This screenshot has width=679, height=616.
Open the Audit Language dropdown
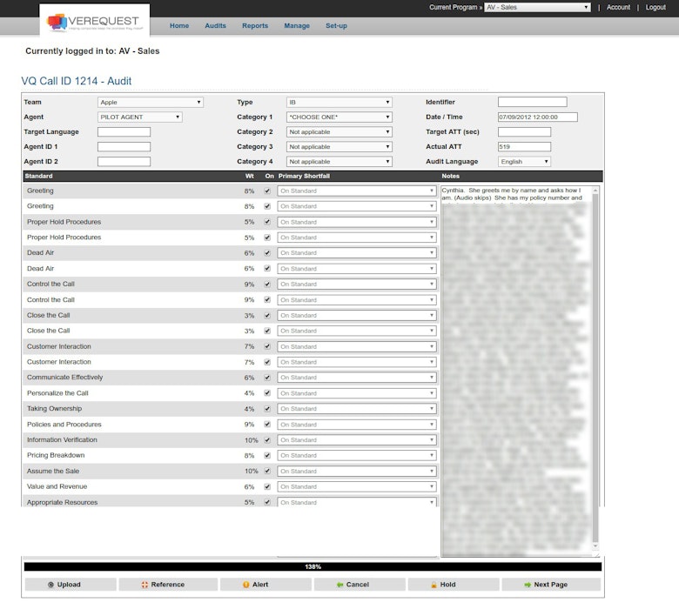tap(524, 162)
